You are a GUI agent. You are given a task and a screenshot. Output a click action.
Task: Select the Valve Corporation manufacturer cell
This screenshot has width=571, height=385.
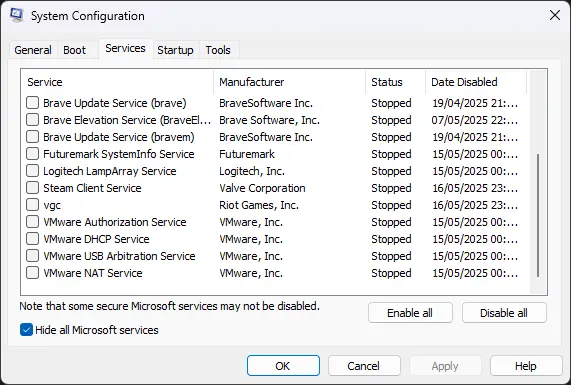[262, 188]
